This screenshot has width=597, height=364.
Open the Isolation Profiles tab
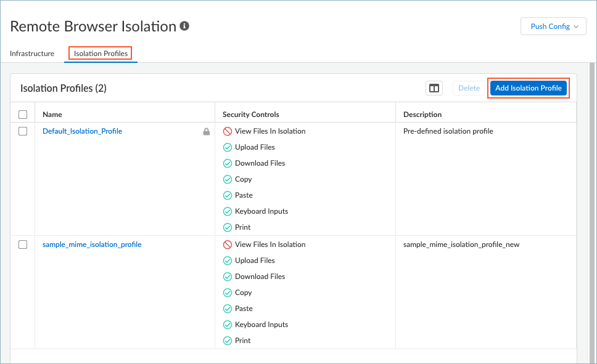pos(101,54)
